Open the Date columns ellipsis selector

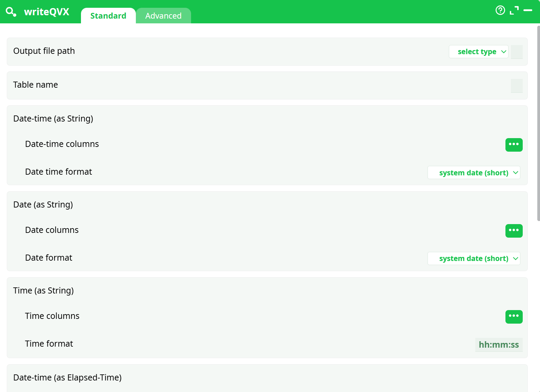514,231
